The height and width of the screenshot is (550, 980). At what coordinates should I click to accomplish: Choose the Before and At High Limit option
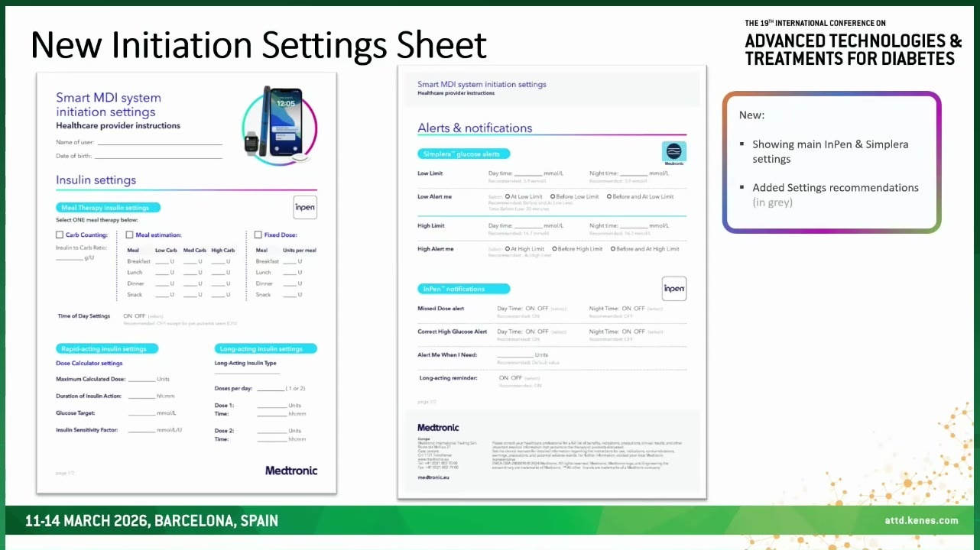(613, 249)
